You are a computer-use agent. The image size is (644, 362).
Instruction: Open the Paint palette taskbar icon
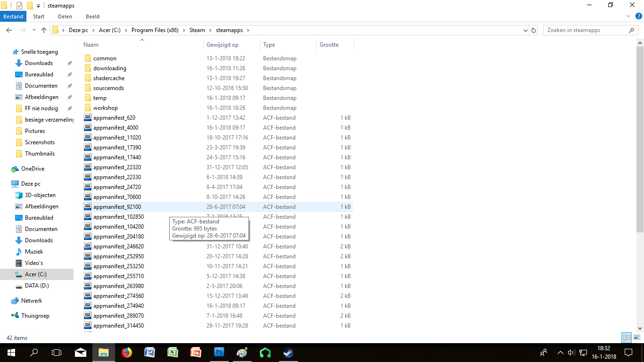(x=242, y=352)
